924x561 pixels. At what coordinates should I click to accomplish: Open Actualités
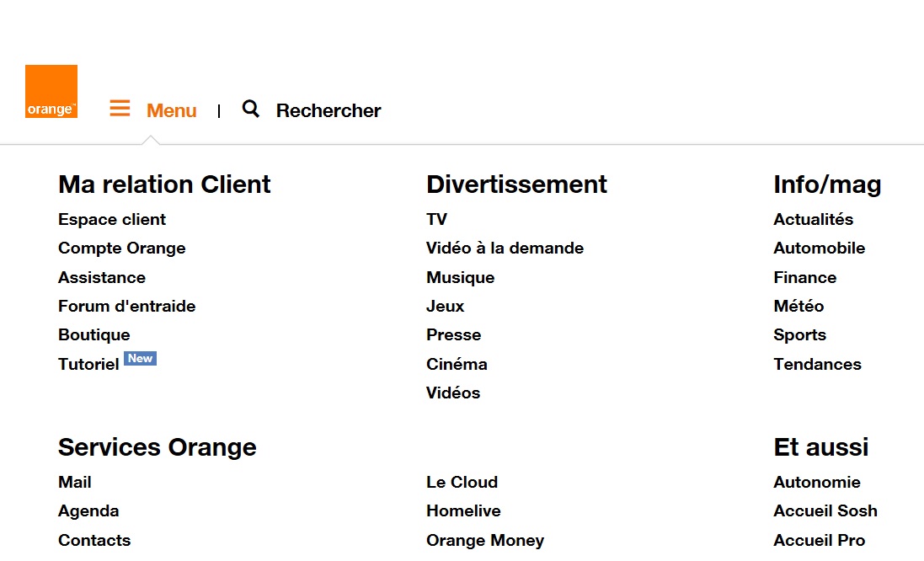[x=813, y=219]
